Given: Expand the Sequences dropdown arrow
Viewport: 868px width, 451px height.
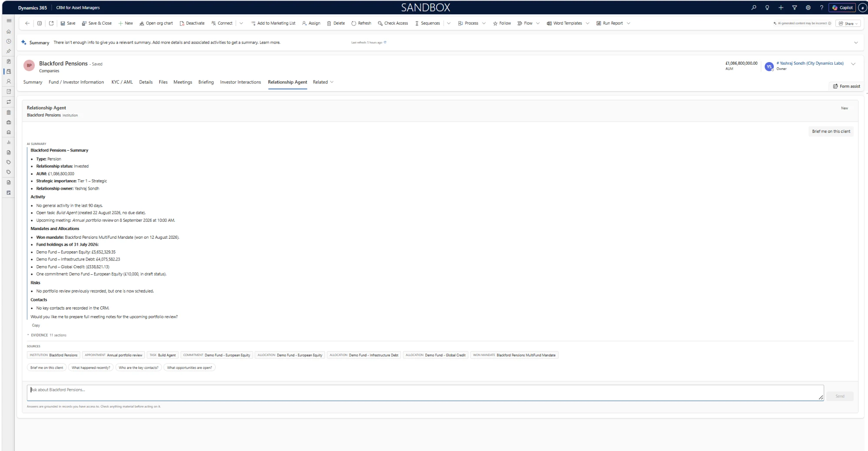Looking at the screenshot, I should click(449, 23).
